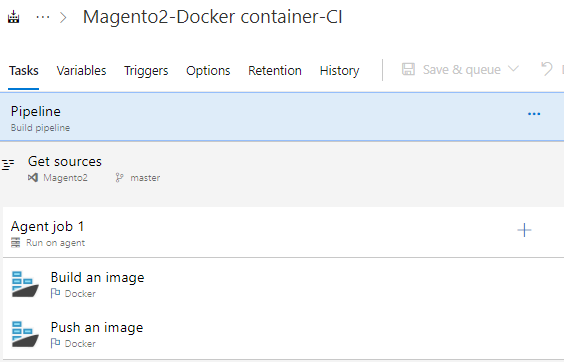Select the Get sources item
The height and width of the screenshot is (362, 564).
click(282, 169)
